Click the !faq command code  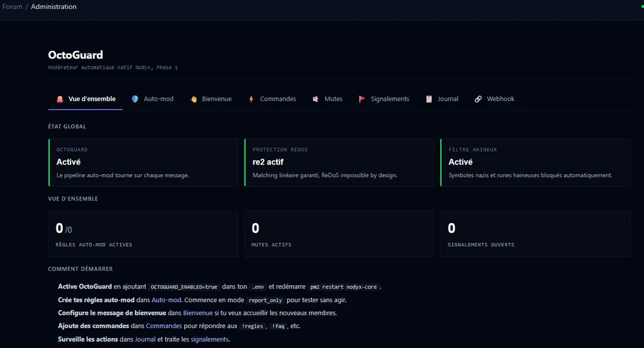click(279, 326)
